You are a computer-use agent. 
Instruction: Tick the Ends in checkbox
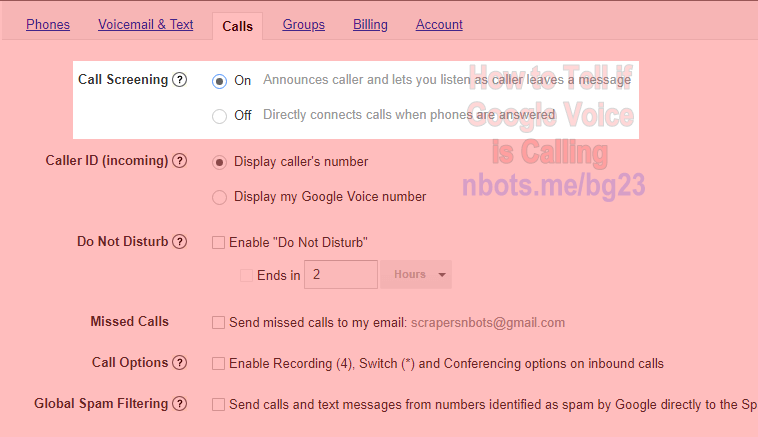pos(247,275)
